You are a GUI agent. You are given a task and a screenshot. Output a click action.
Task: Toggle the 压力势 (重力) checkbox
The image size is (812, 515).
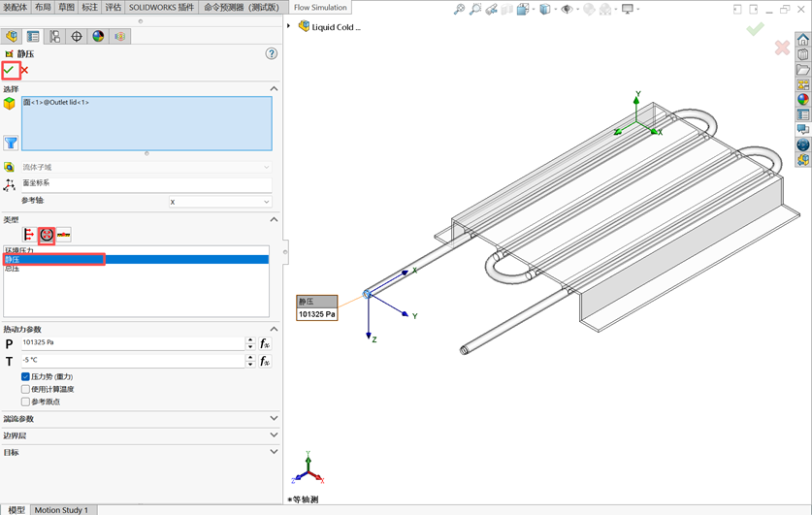[25, 377]
